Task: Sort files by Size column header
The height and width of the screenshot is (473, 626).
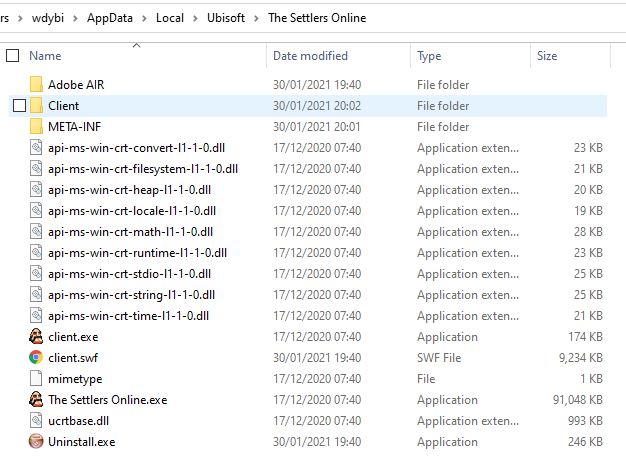Action: [x=547, y=56]
